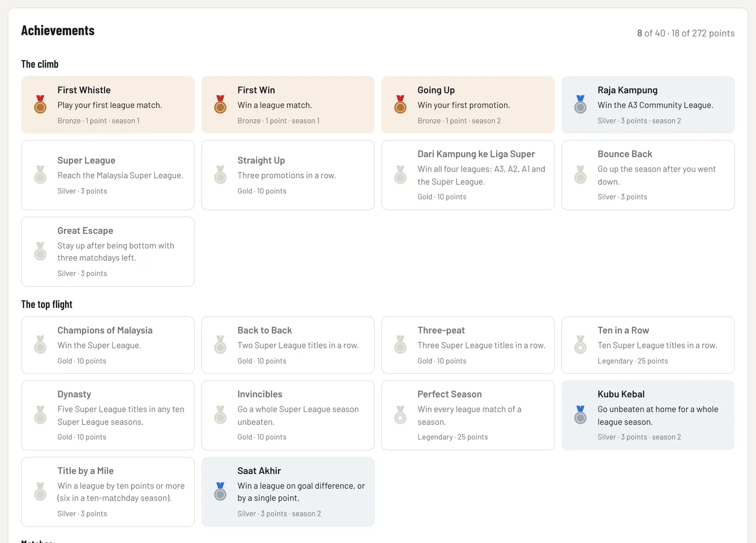Click the Kubu Kebal silver medal icon
Image resolution: width=756 pixels, height=543 pixels.
click(581, 415)
